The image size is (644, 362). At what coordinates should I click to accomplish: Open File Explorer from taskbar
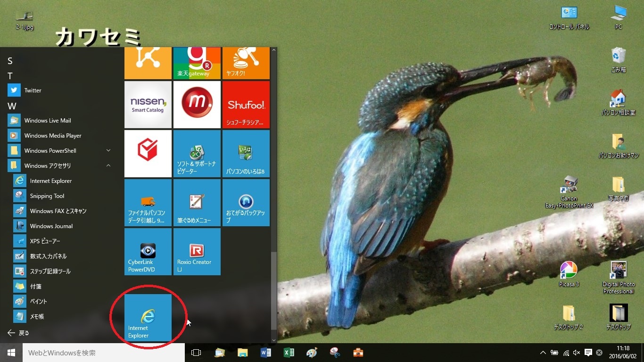pos(243,353)
